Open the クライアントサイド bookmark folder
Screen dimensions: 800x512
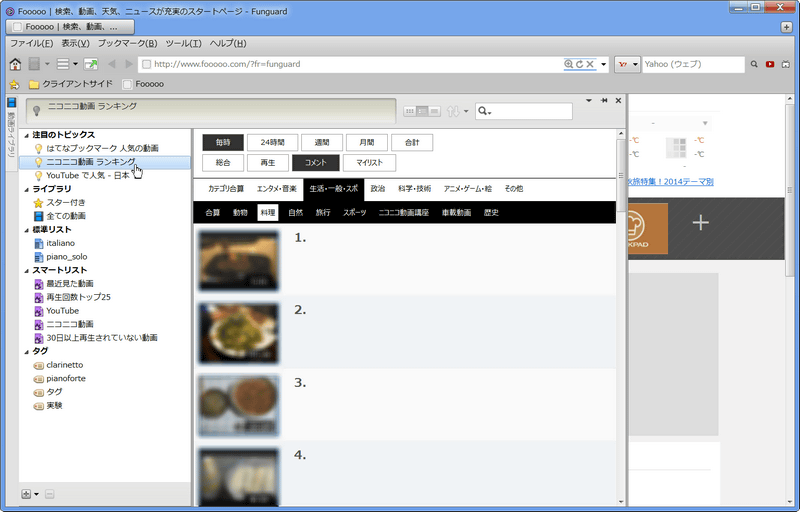[70, 84]
